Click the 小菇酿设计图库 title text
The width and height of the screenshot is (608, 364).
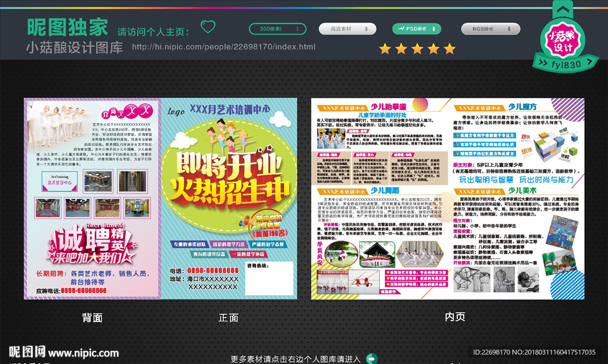point(74,48)
